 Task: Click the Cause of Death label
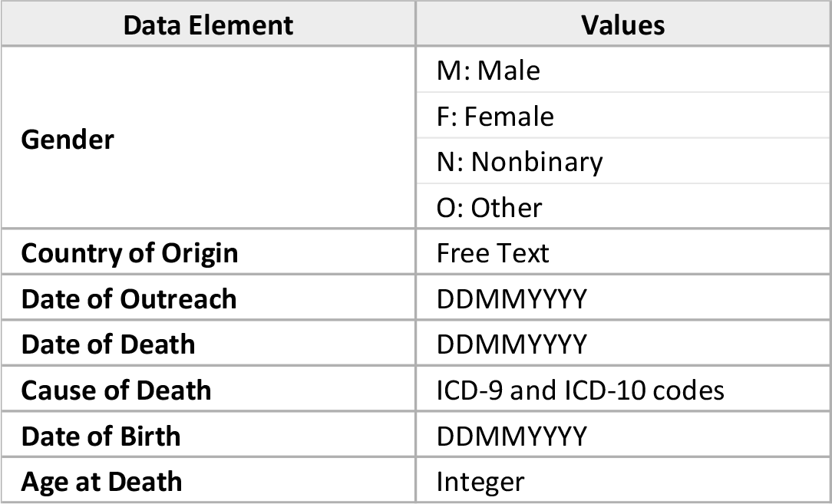pos(116,390)
